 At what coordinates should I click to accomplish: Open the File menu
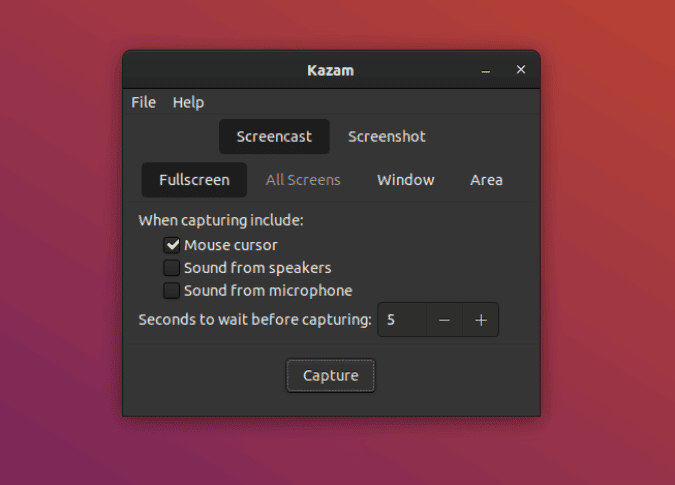coord(143,102)
